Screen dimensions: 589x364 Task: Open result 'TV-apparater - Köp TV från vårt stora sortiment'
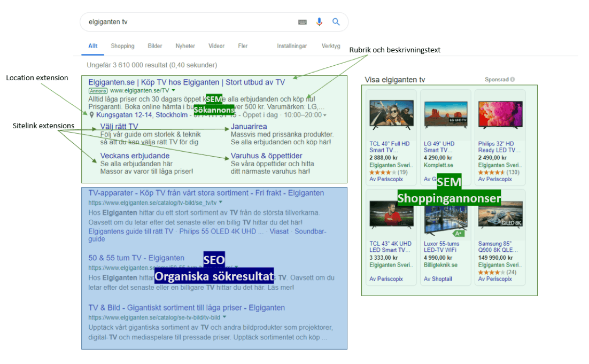[206, 193]
